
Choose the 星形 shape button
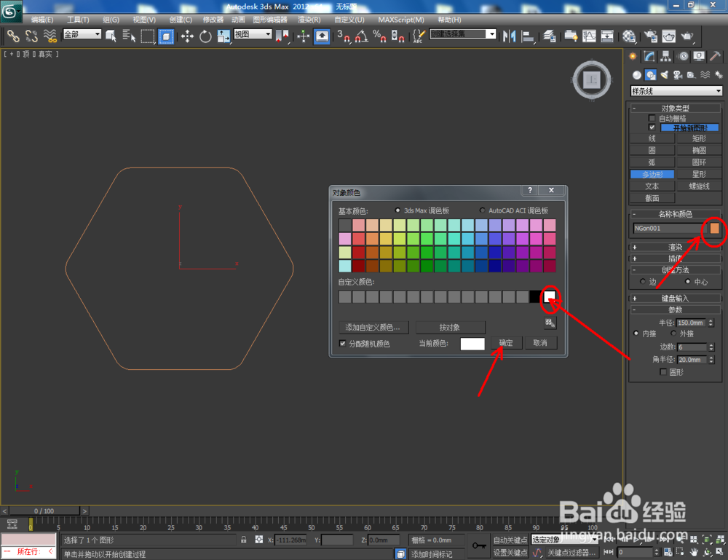(699, 174)
